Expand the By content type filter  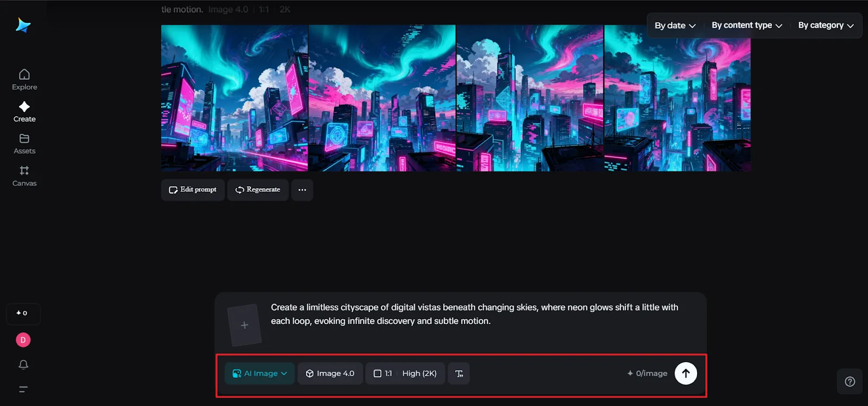746,26
